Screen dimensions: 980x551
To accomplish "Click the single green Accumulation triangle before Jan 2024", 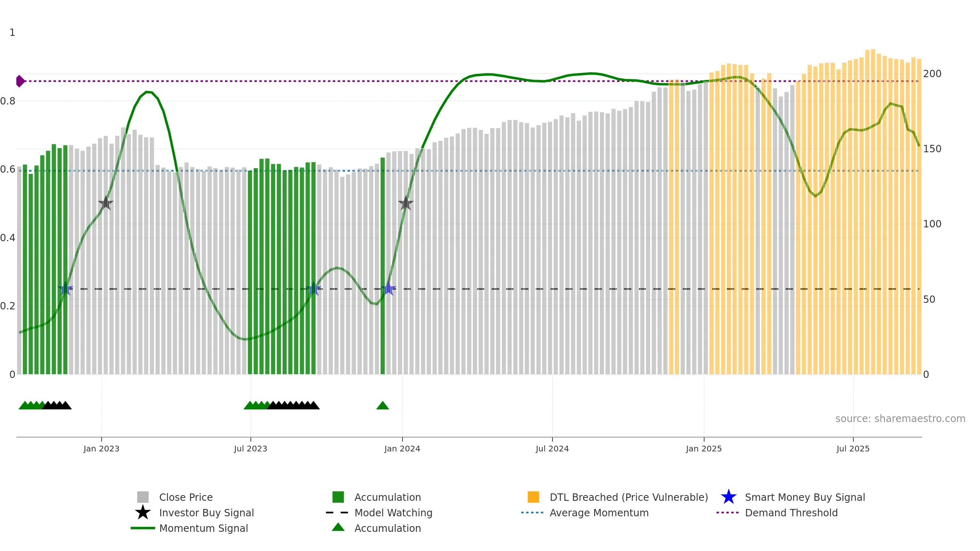I will [383, 405].
